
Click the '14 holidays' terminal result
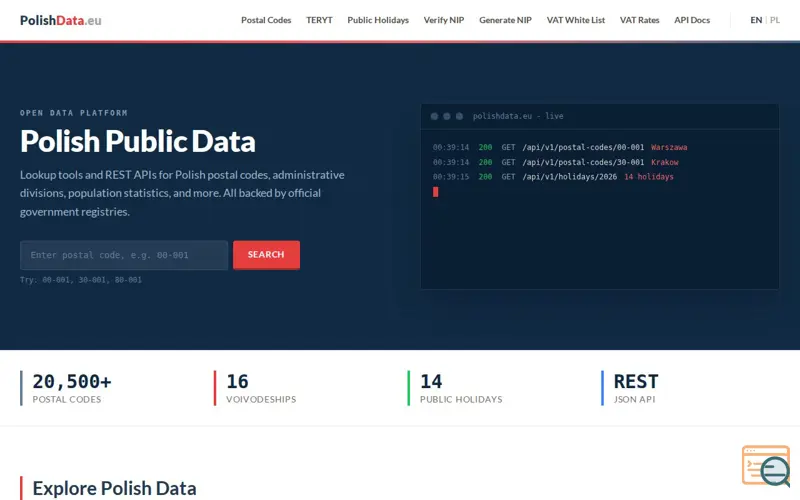[649, 177]
